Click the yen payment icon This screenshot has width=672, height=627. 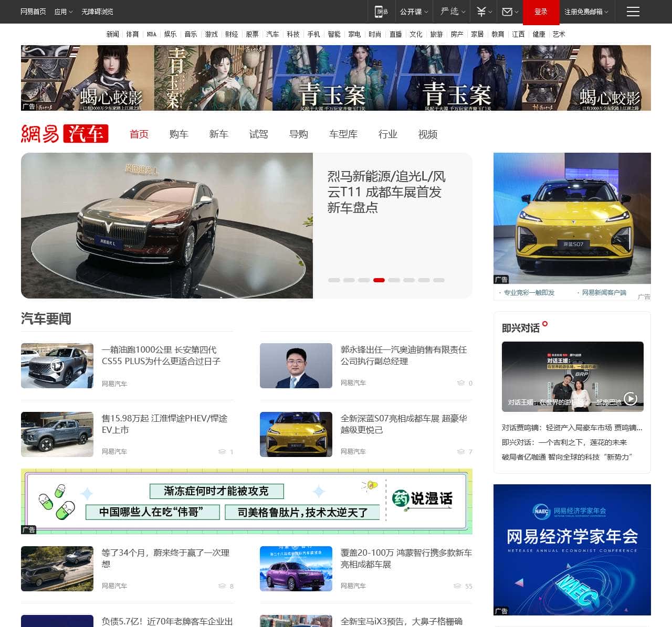pyautogui.click(x=481, y=12)
